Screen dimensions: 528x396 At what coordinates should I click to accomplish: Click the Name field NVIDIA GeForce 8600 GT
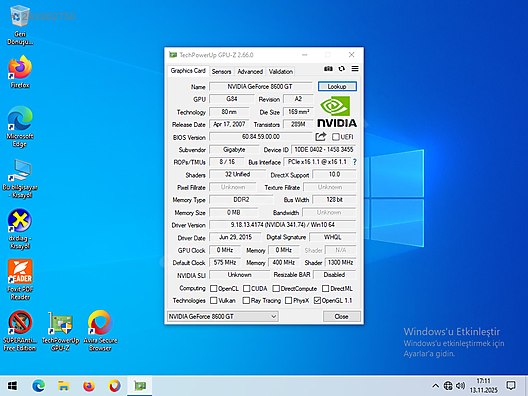[261, 87]
